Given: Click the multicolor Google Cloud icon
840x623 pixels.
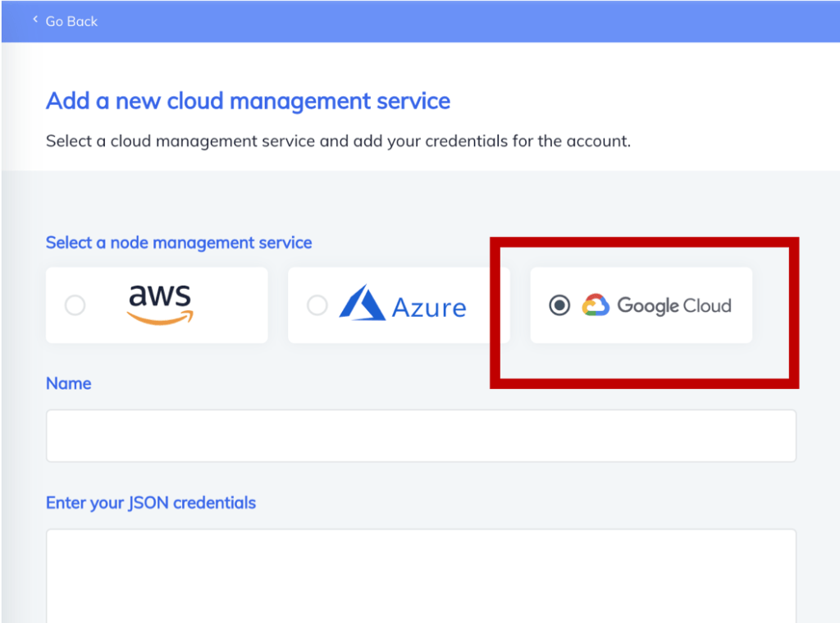Looking at the screenshot, I should pyautogui.click(x=596, y=305).
